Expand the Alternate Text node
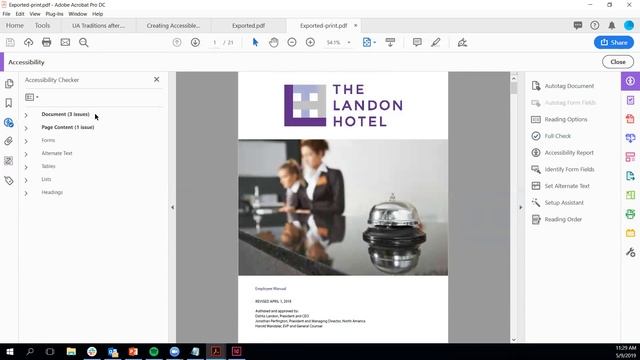The height and width of the screenshot is (360, 640). pos(26,154)
